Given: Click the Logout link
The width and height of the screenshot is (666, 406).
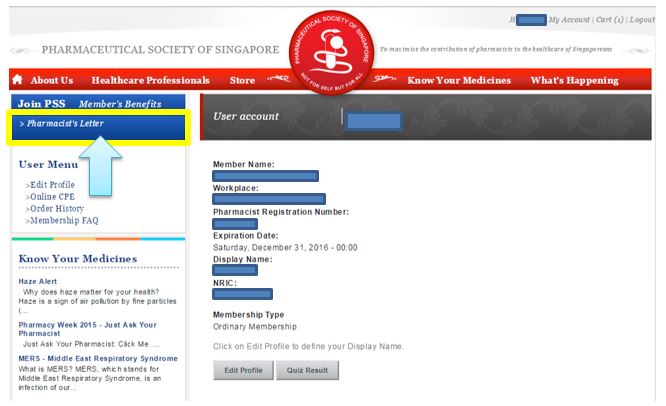Looking at the screenshot, I should [642, 20].
